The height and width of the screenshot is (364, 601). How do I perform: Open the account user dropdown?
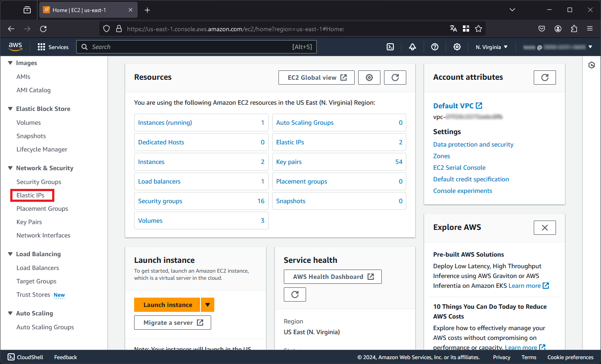(x=558, y=47)
